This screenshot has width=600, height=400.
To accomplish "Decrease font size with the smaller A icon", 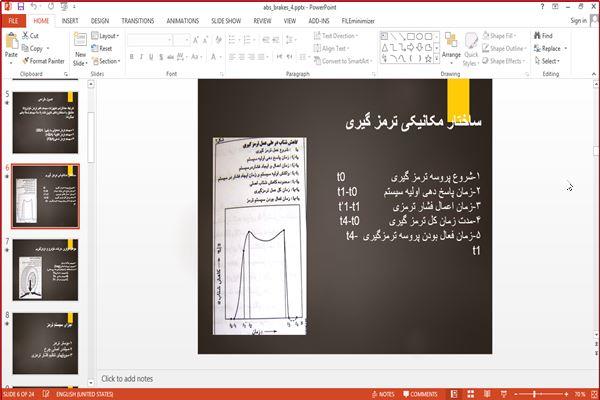I will point(205,40).
